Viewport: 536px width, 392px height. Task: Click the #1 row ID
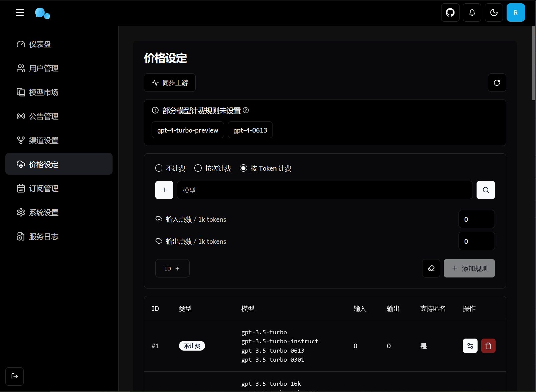pyautogui.click(x=155, y=346)
